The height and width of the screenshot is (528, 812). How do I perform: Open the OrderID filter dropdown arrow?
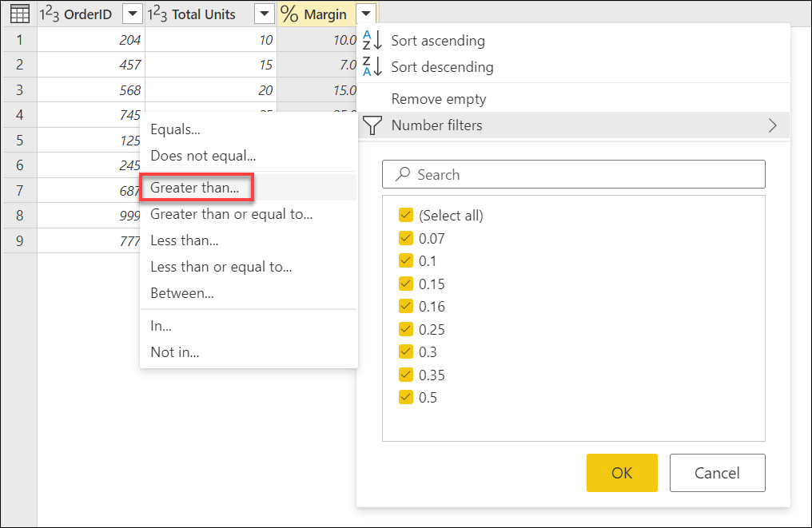(x=132, y=14)
